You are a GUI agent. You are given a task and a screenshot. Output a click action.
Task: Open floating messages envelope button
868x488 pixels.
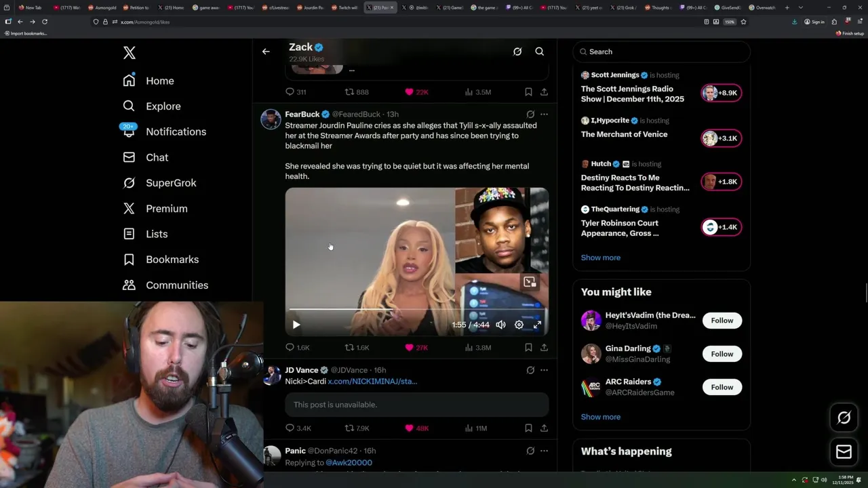tap(844, 452)
